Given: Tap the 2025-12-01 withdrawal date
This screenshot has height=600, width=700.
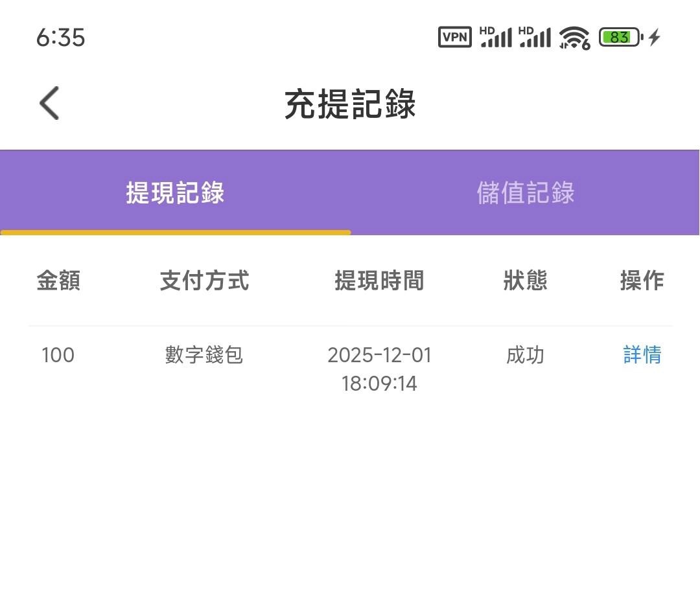Looking at the screenshot, I should point(379,355).
